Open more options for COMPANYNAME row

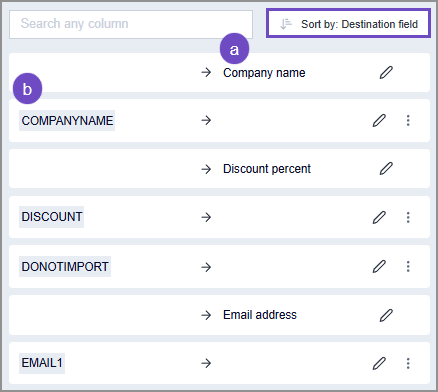tap(408, 120)
